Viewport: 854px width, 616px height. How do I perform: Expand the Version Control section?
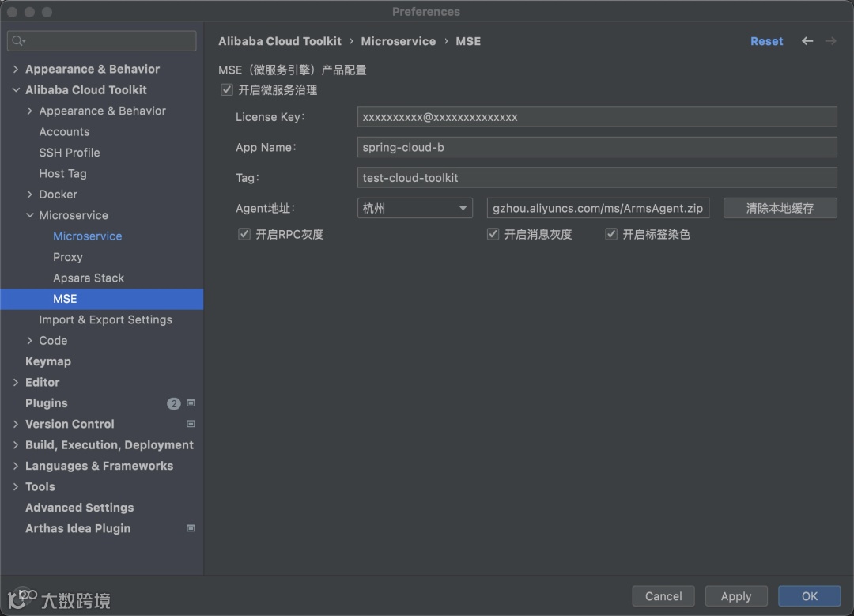point(16,424)
